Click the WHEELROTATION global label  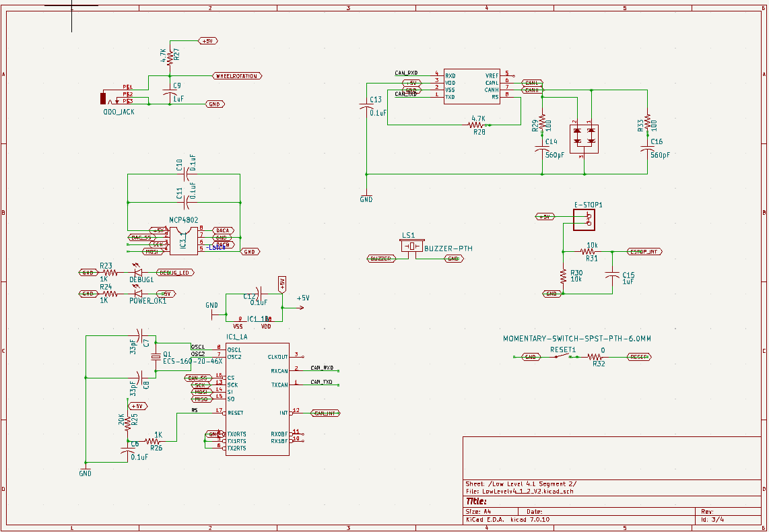click(x=238, y=76)
